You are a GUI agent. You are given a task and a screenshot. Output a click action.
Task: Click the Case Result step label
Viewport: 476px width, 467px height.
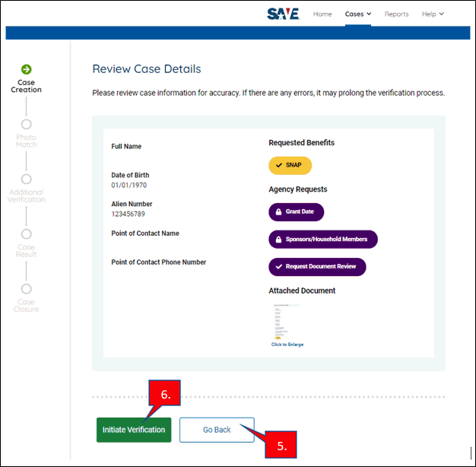pos(26,250)
